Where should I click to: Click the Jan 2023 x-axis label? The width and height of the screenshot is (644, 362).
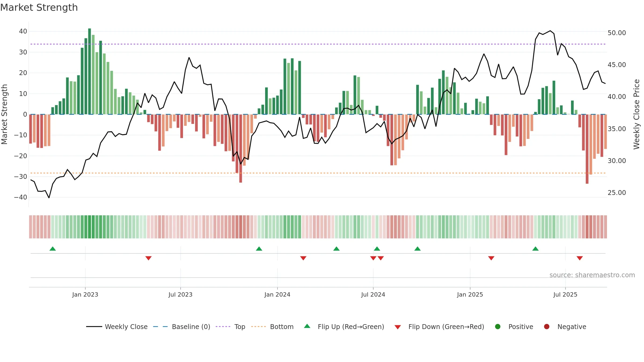point(85,294)
